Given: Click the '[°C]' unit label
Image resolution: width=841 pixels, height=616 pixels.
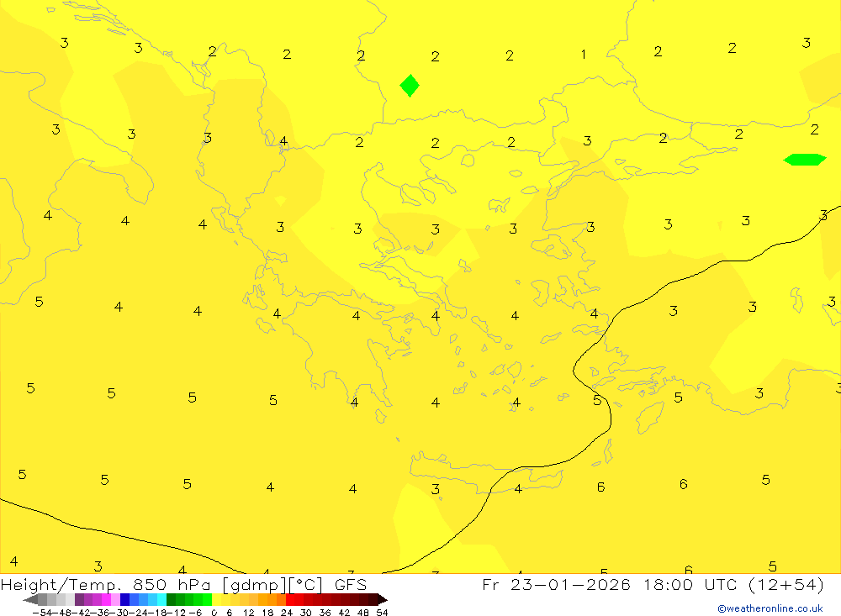Looking at the screenshot, I should [x=305, y=585].
